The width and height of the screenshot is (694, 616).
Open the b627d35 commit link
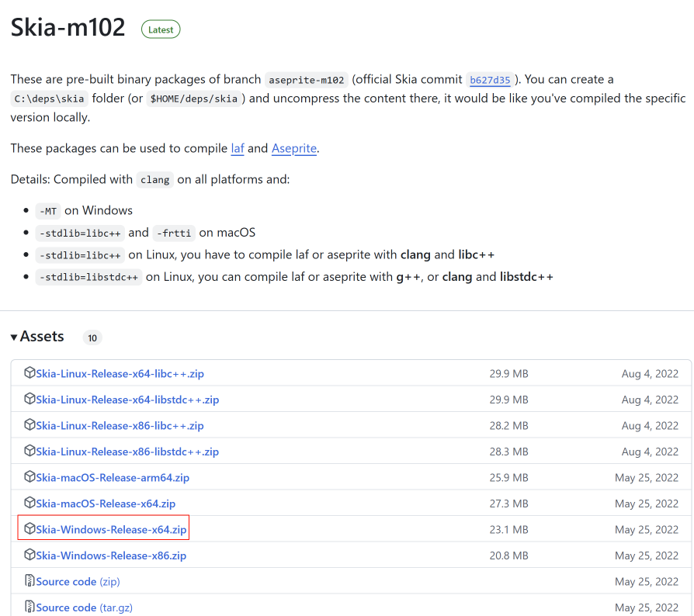click(490, 80)
